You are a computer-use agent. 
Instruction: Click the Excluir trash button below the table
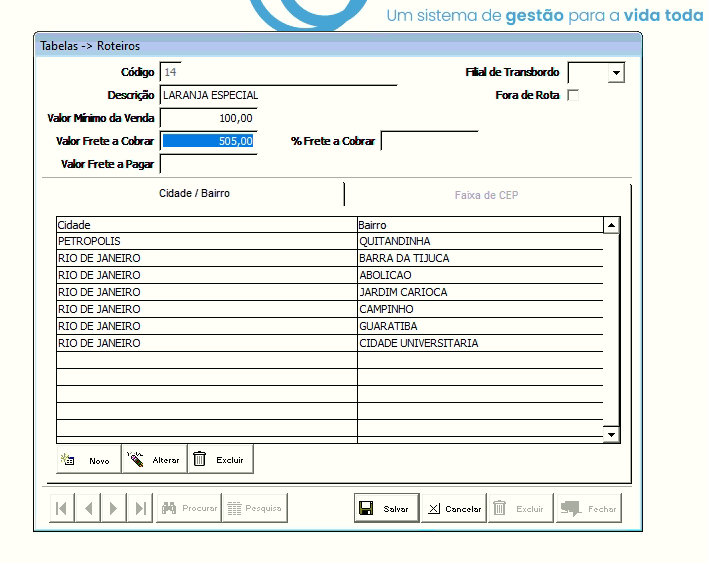click(x=221, y=460)
